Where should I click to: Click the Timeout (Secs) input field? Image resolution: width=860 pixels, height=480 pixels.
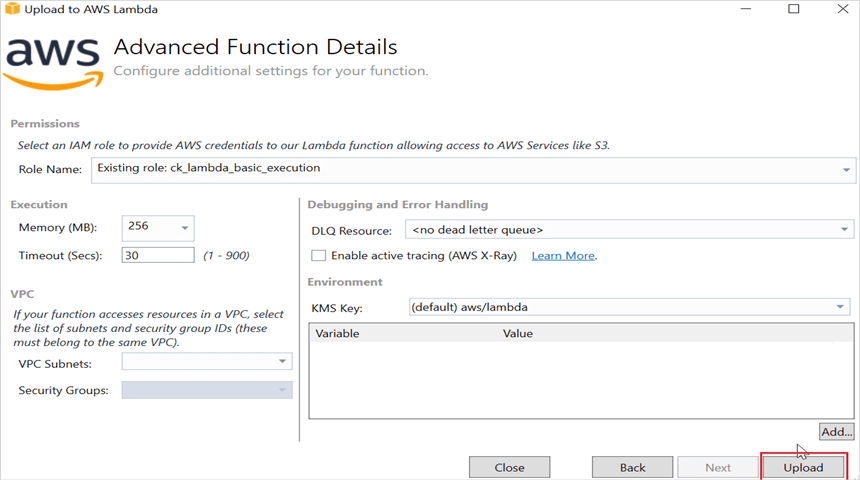pyautogui.click(x=157, y=255)
